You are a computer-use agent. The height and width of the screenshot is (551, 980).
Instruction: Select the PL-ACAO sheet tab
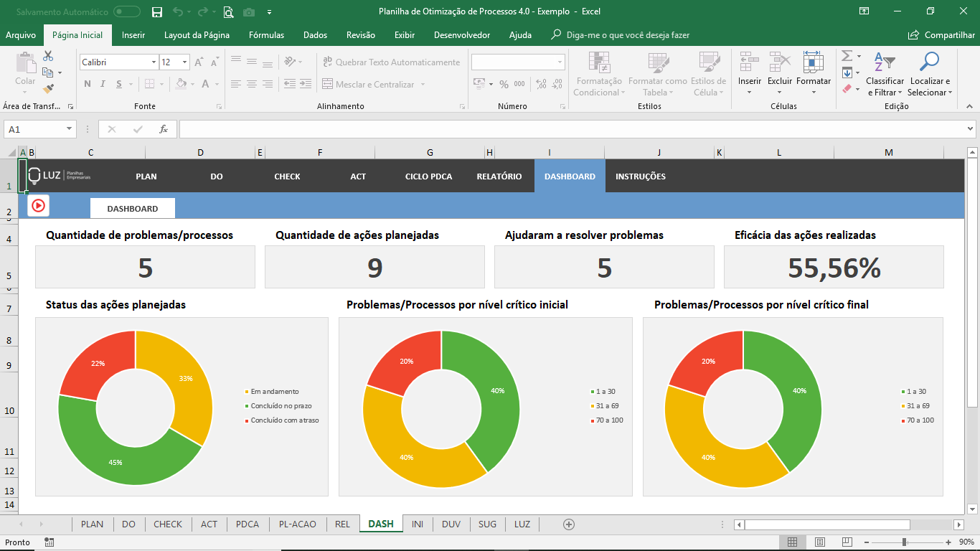297,524
